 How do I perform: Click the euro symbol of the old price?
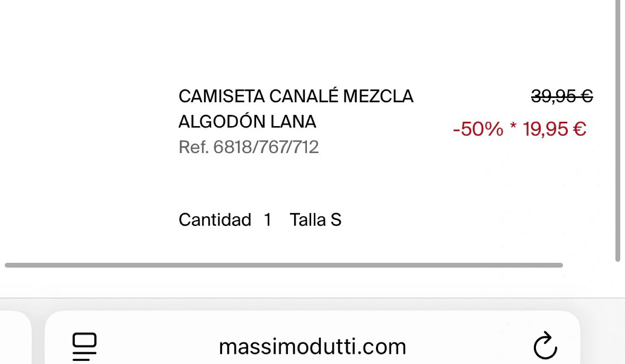[586, 96]
